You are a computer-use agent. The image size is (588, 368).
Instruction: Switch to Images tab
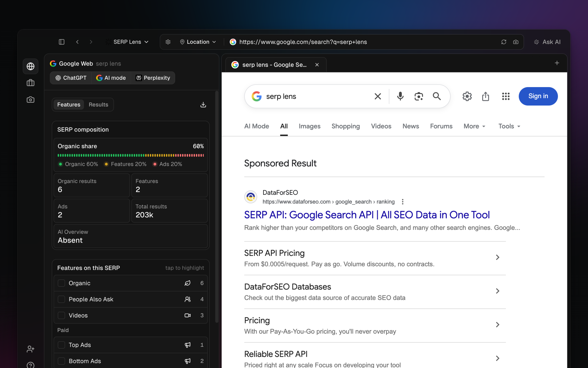[309, 126]
